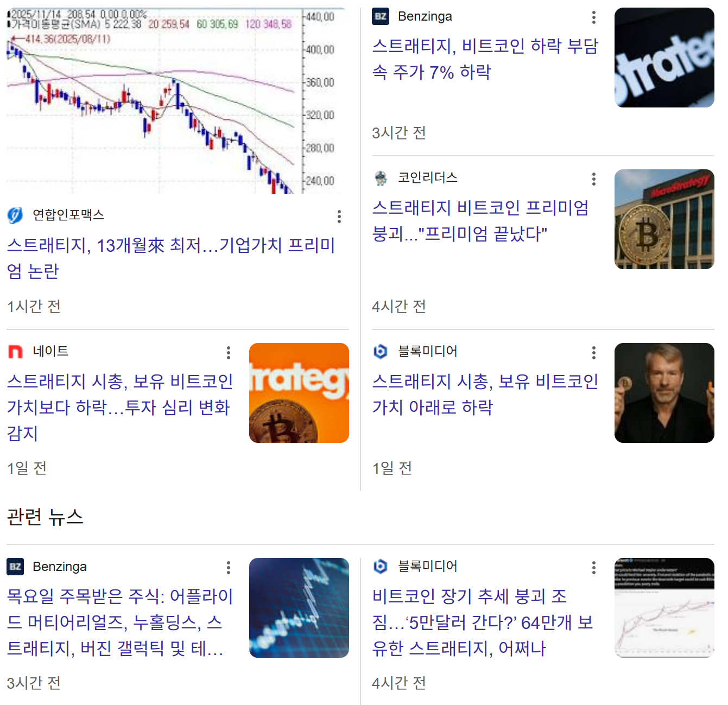
Task: Click the 코인리더스 source logo icon
Action: click(381, 177)
